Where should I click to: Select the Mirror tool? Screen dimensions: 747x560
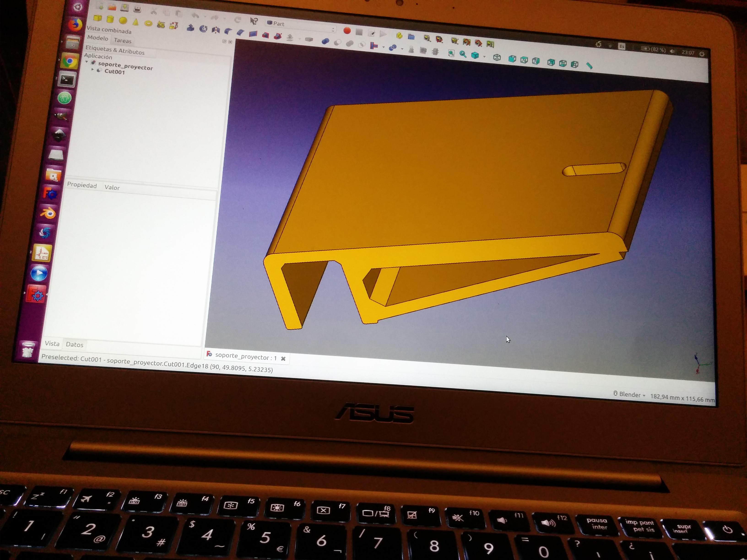pos(215,30)
